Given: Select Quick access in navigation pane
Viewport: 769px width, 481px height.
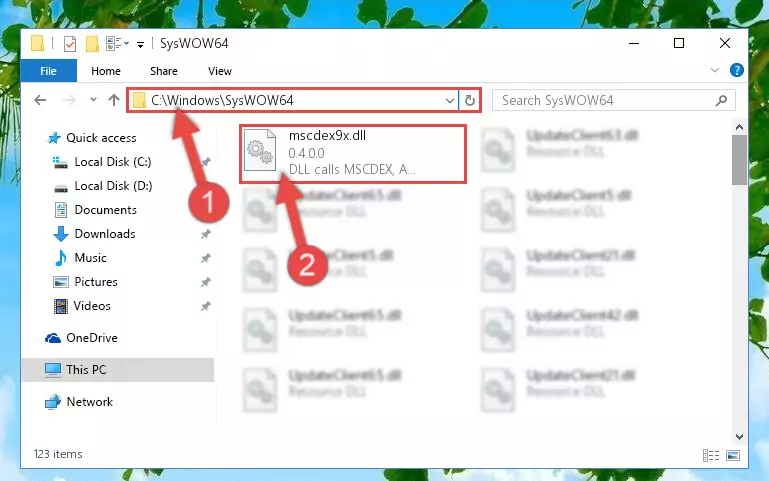Looking at the screenshot, I should pos(101,138).
